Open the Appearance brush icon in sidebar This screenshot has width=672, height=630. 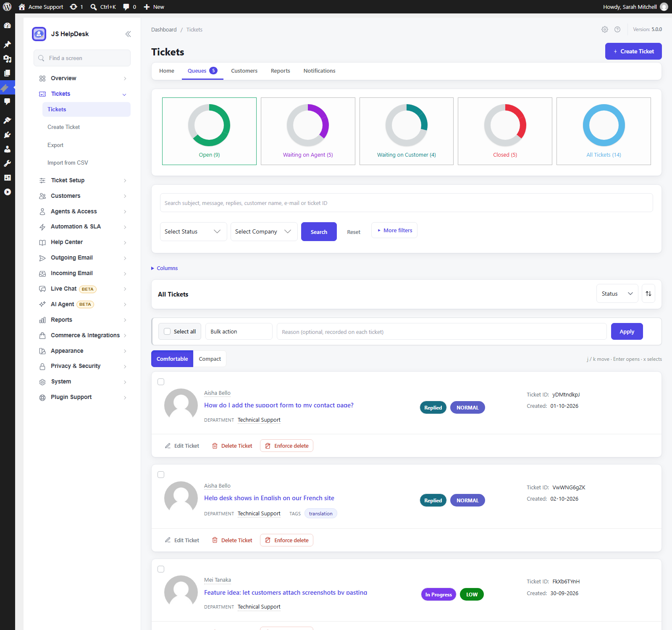[7, 121]
